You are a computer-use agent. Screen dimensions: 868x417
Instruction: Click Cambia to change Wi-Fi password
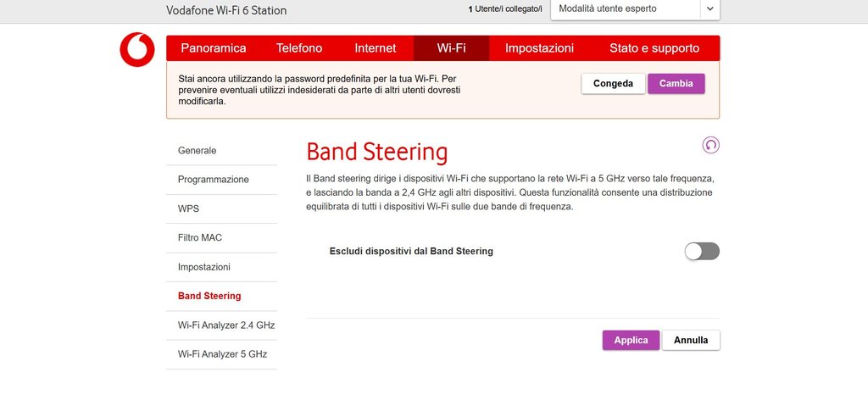point(676,84)
